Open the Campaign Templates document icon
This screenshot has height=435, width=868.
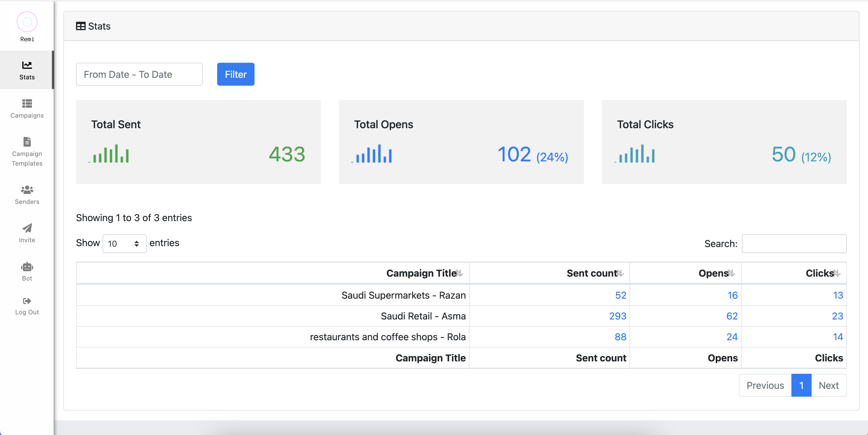click(27, 141)
